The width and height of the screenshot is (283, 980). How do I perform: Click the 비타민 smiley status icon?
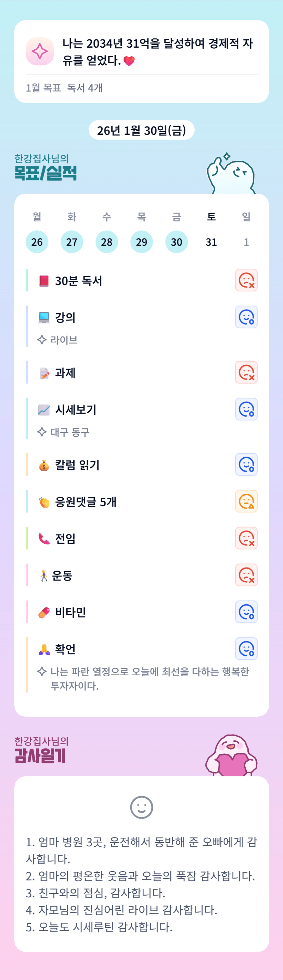tap(246, 612)
